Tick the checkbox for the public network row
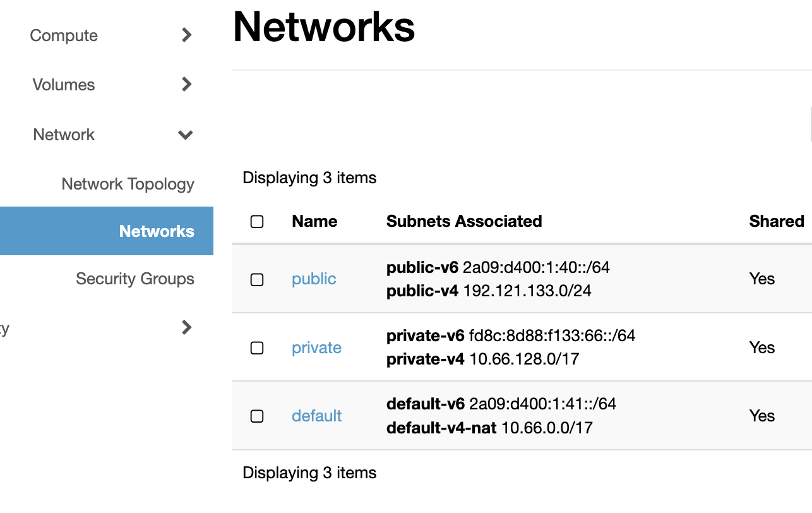The width and height of the screenshot is (812, 513). tap(257, 279)
